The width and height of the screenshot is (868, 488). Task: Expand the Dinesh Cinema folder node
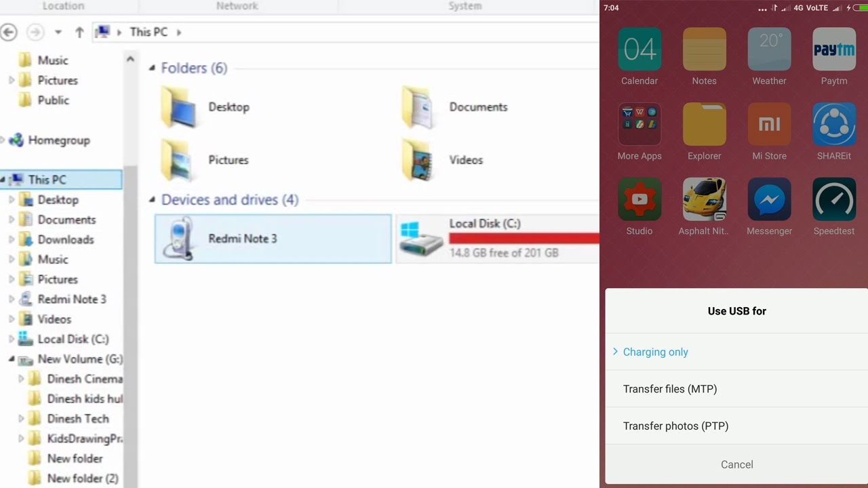21,380
